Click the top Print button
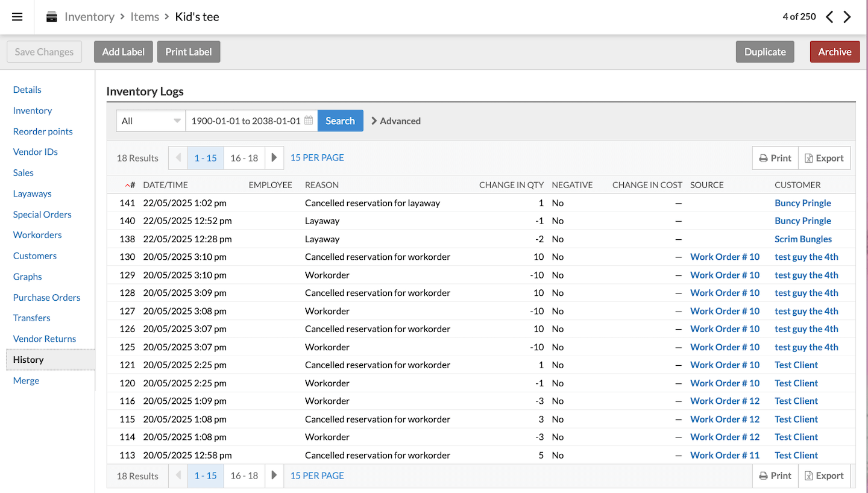868x493 pixels. (775, 158)
